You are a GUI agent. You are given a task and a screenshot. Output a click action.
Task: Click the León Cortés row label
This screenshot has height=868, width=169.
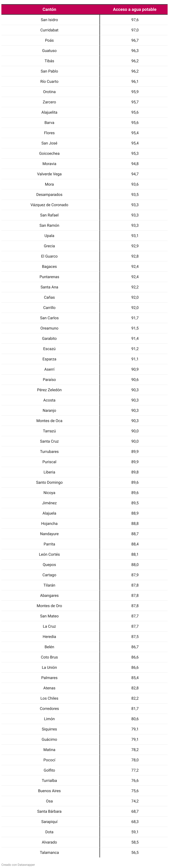point(49,554)
